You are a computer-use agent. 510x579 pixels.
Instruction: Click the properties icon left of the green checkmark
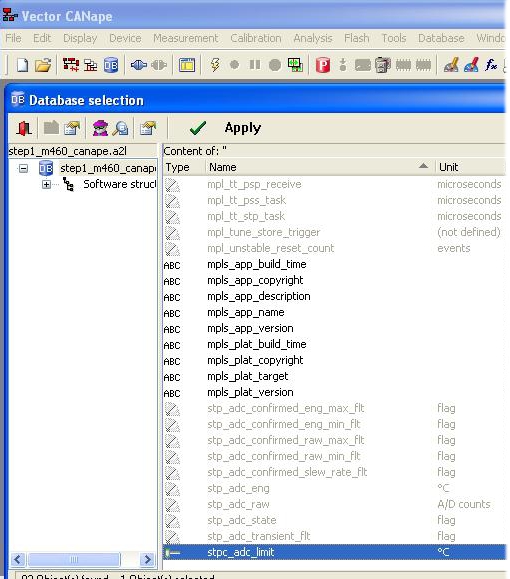[x=148, y=128]
